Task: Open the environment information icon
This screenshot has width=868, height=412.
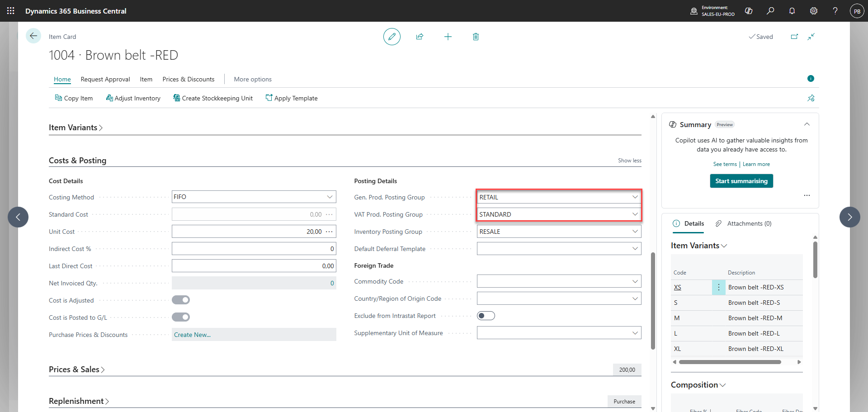Action: coord(694,11)
